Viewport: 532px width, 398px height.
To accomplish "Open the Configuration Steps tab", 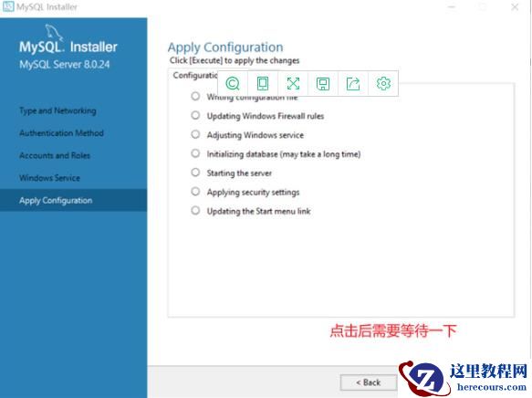I will [194, 76].
